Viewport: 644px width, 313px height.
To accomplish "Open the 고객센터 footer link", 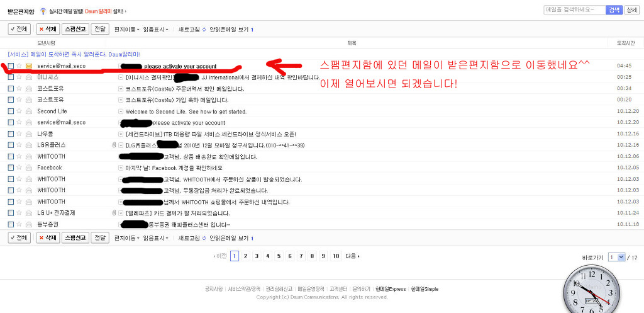I will point(339,289).
